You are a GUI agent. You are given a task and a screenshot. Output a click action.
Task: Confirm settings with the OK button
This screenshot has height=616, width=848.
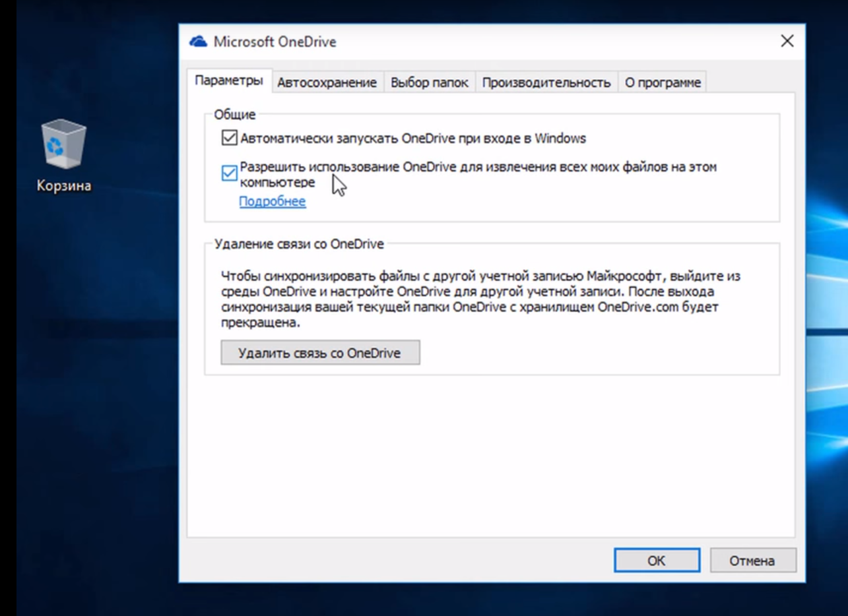point(657,561)
